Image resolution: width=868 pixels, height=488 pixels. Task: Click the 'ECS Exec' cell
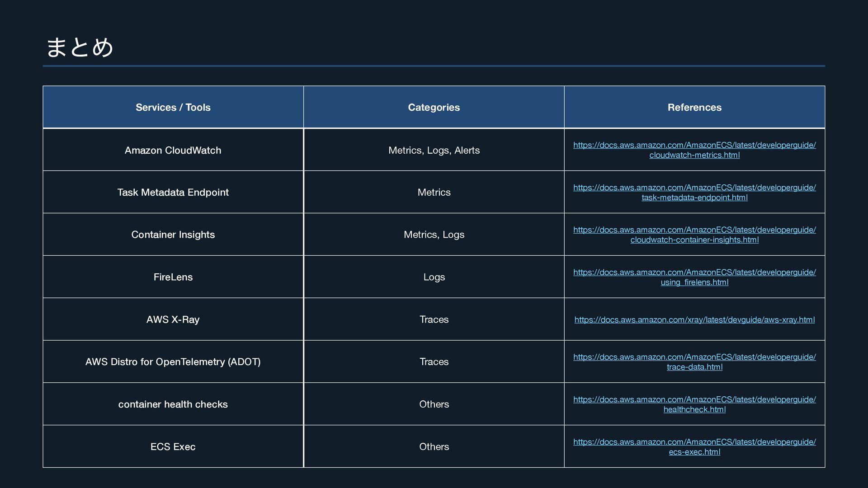[x=173, y=446]
